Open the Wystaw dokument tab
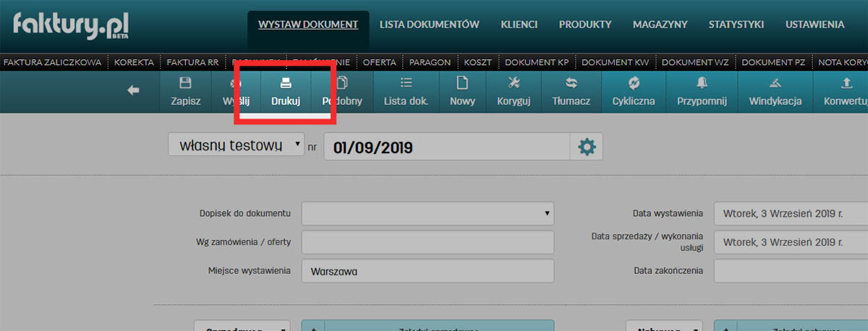 (x=308, y=25)
